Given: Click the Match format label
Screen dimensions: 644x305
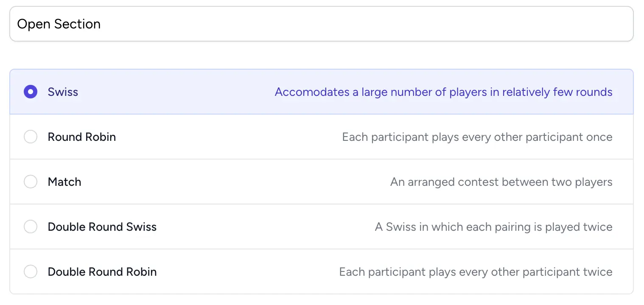Looking at the screenshot, I should pyautogui.click(x=64, y=182).
